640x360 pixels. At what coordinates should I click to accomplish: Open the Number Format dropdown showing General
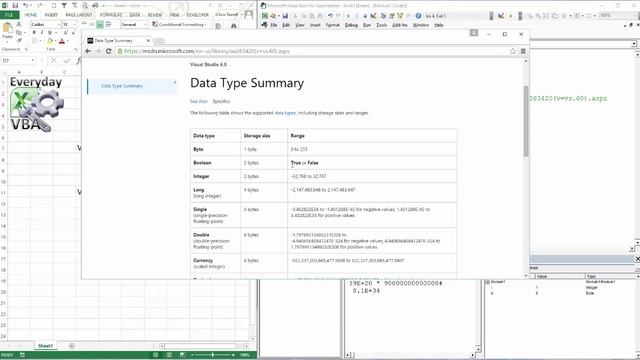[134, 24]
